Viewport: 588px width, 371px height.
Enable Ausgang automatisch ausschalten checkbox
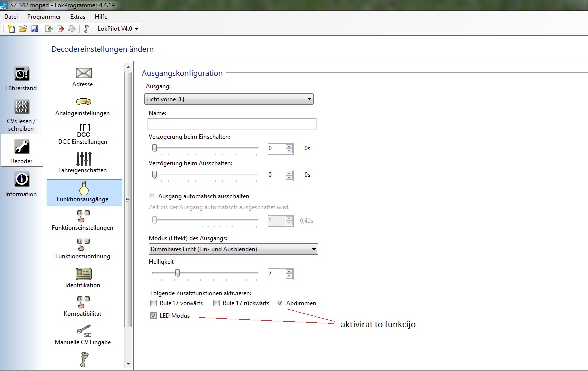(x=152, y=196)
